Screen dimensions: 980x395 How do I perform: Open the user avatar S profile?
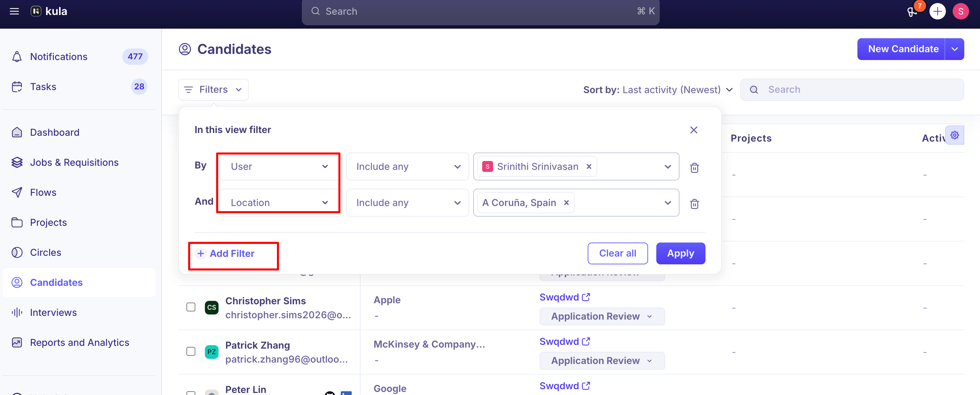coord(960,11)
